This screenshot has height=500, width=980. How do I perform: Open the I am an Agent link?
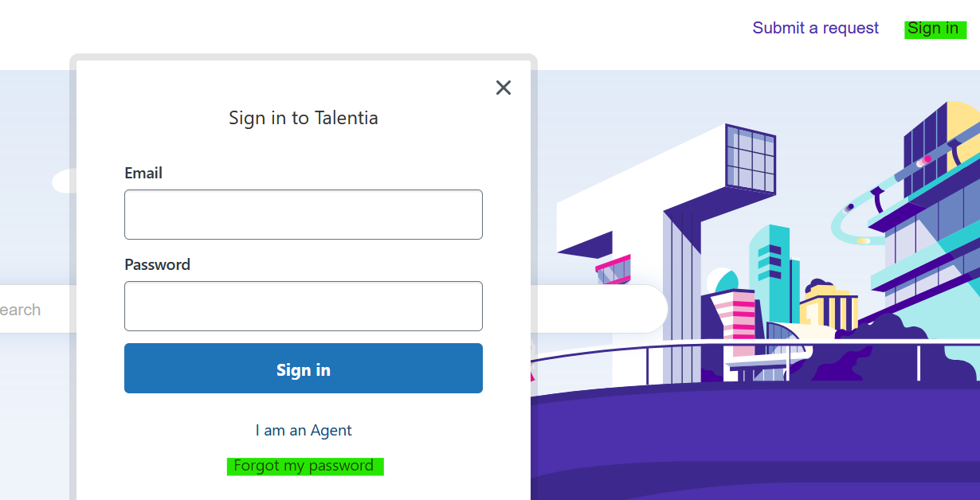point(304,430)
